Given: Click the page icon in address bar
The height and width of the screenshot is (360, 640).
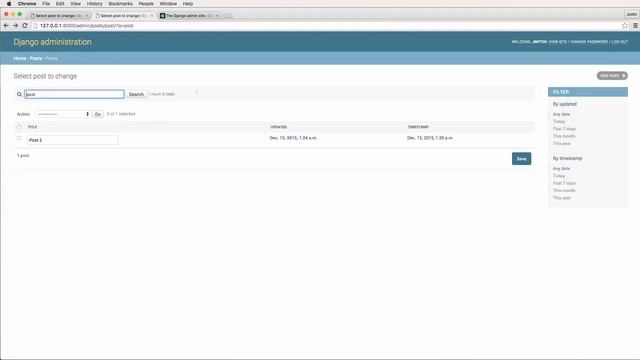Looking at the screenshot, I should click(x=36, y=26).
